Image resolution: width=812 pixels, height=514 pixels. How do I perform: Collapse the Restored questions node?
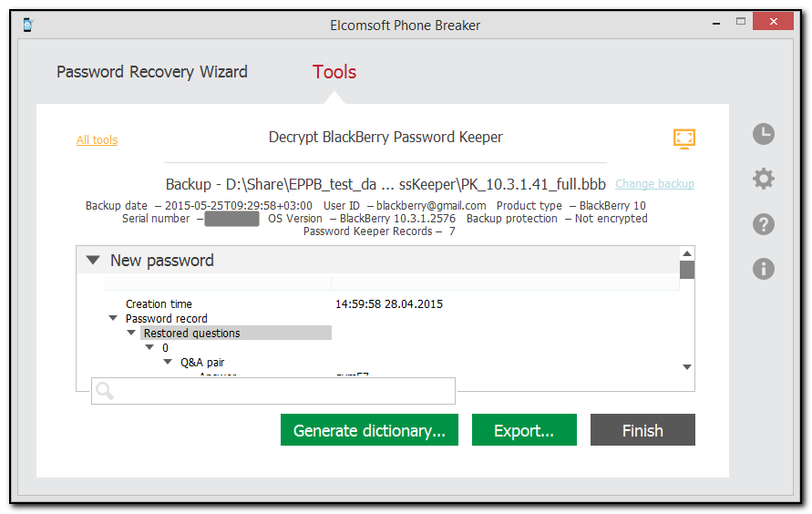point(131,334)
